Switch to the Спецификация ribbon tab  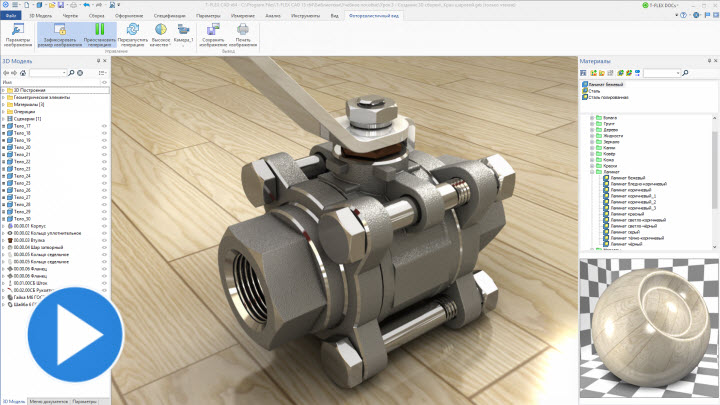tap(169, 16)
